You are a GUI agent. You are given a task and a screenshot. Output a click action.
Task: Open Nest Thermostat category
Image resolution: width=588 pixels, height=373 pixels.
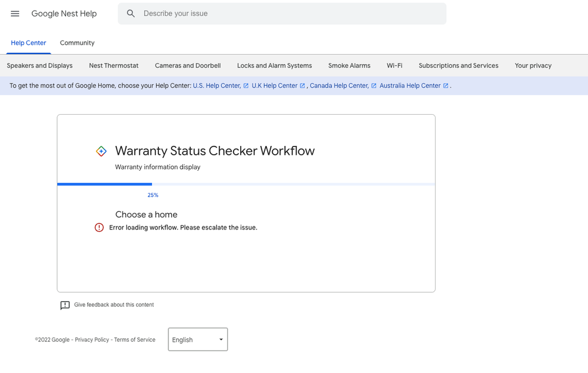click(x=114, y=66)
